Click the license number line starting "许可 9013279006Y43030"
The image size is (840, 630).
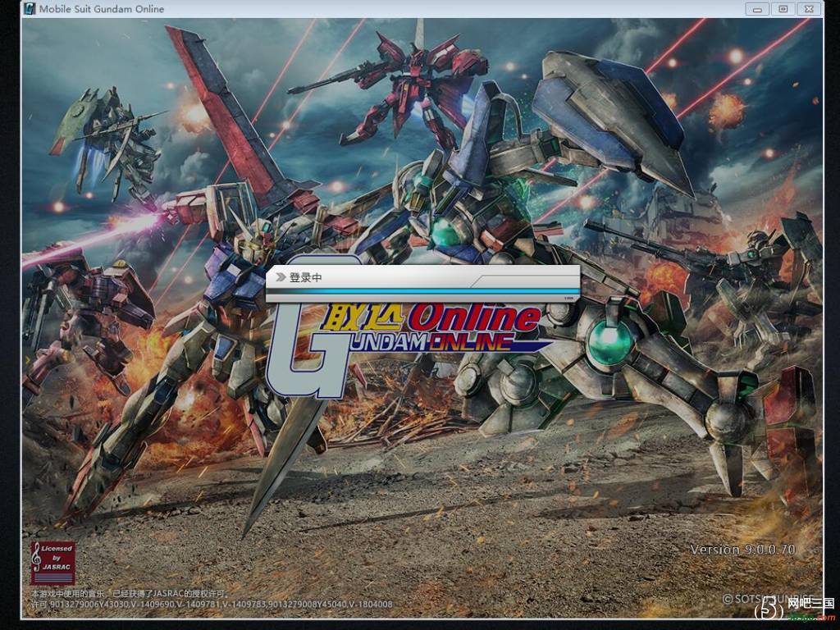pos(212,605)
